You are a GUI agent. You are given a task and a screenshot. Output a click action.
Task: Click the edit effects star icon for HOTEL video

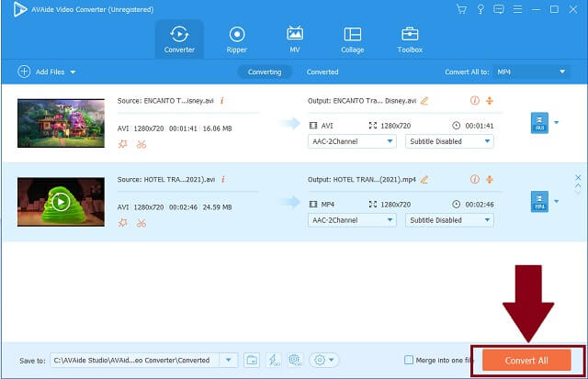(123, 221)
